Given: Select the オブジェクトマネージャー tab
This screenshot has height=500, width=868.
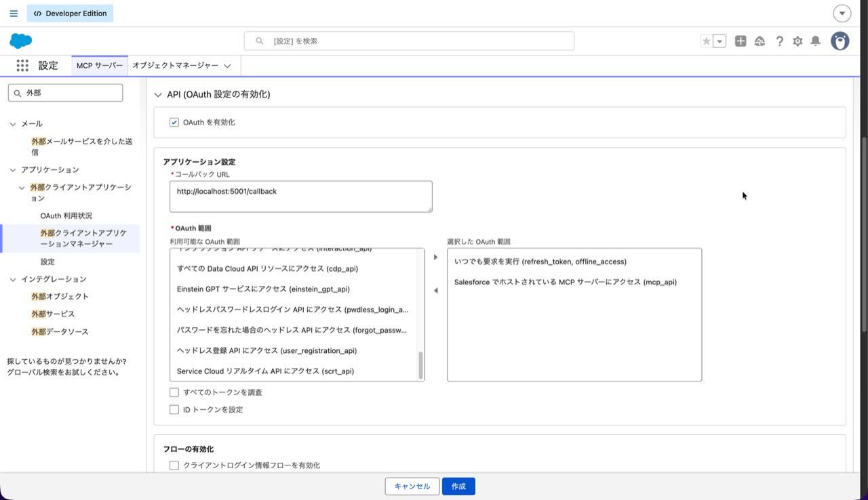Looking at the screenshot, I should (175, 66).
